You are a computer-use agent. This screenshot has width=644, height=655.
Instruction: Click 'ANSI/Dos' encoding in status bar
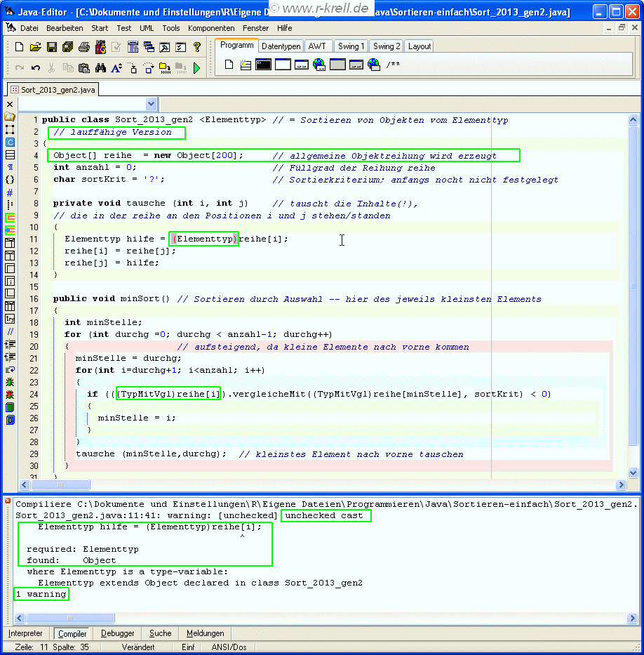pos(229,647)
